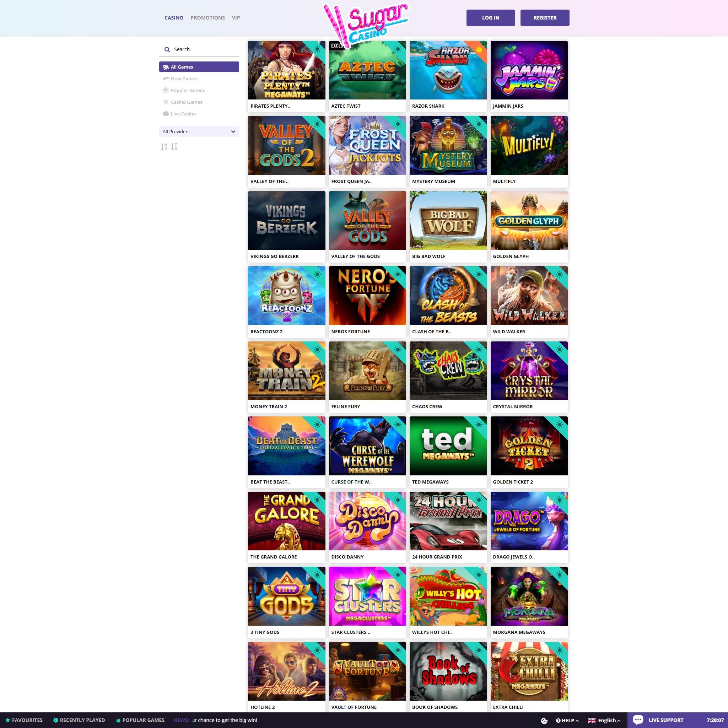Expand the Help menu in bottom bar
The image size is (728, 728).
coord(567,721)
